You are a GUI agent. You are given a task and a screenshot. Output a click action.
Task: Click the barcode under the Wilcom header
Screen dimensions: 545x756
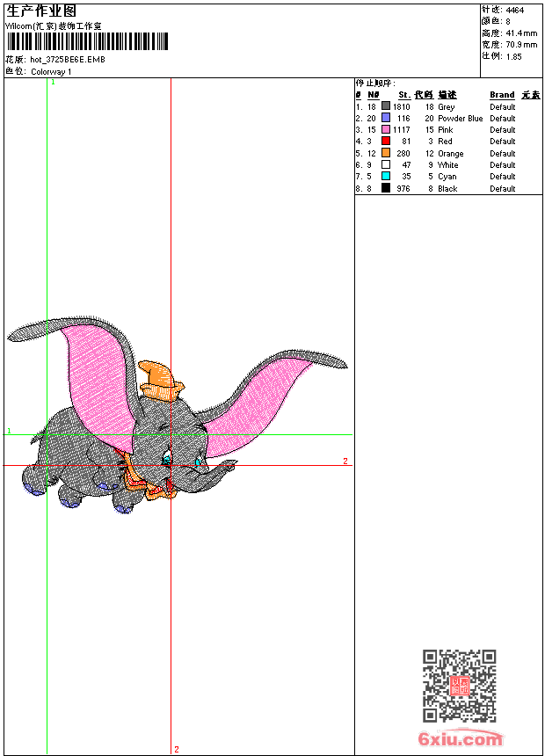pos(87,41)
